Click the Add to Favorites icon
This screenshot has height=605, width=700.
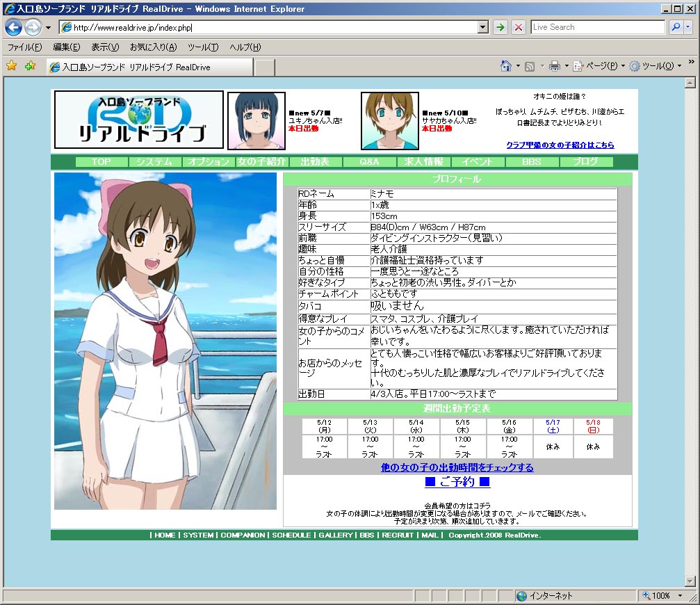coord(31,66)
